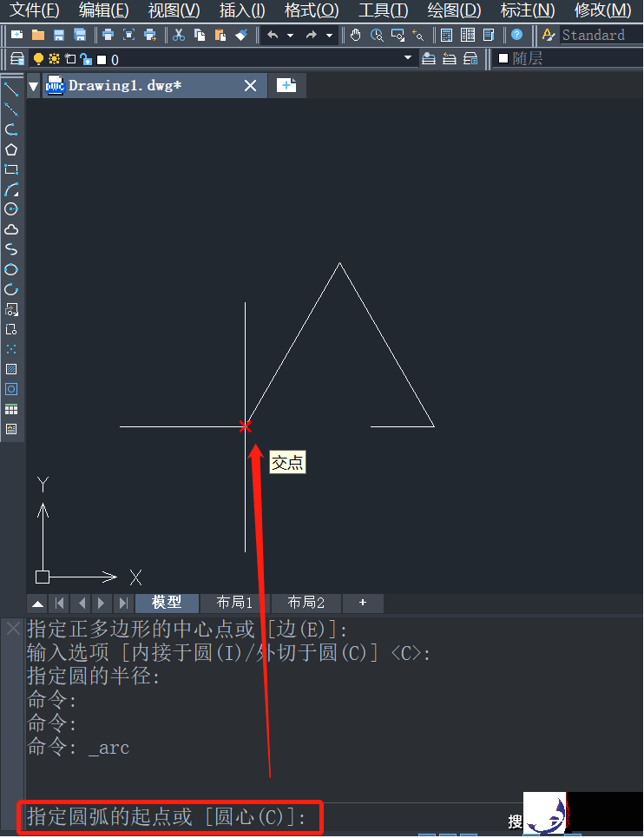The height and width of the screenshot is (838, 644).
Task: Click the Save icon
Action: (59, 36)
